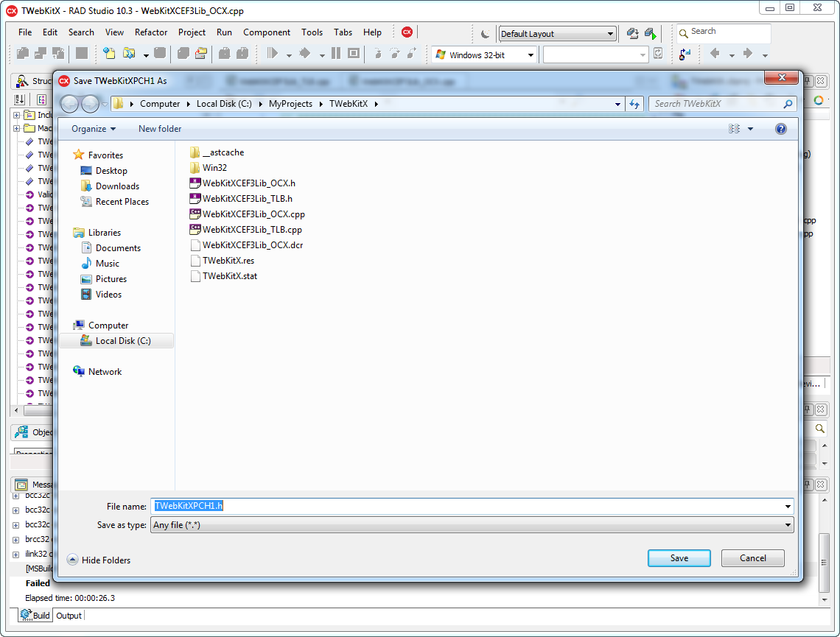Open the File name history dropdown arrow
This screenshot has width=840, height=637.
click(x=788, y=507)
